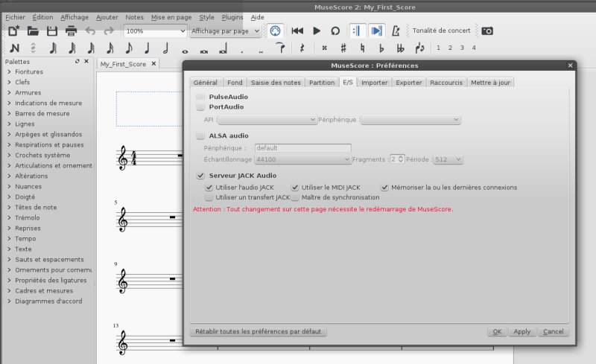Screen dimensions: 596x364
Task: Create a new score with the toolbar icon
Action: [14, 31]
